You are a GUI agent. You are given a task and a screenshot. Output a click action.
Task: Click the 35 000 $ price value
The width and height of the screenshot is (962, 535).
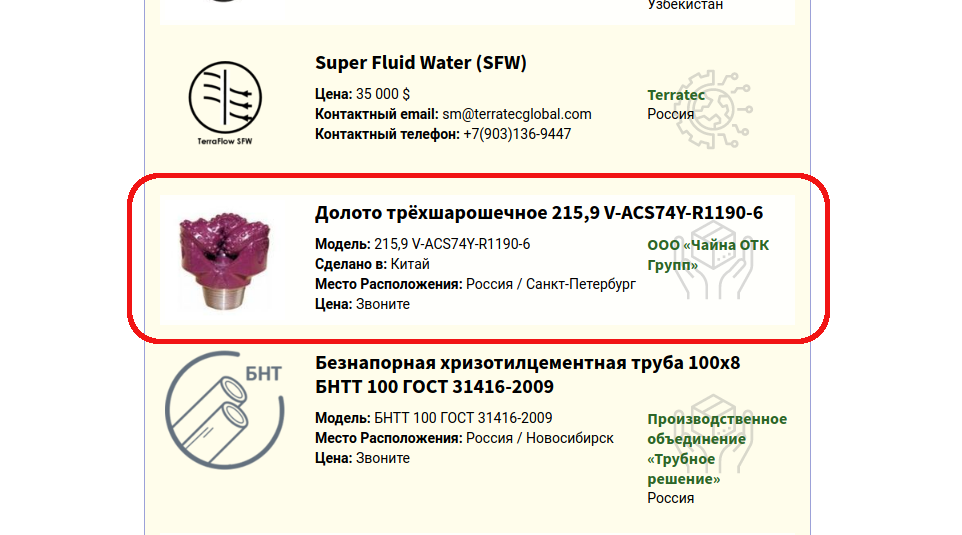click(x=377, y=95)
